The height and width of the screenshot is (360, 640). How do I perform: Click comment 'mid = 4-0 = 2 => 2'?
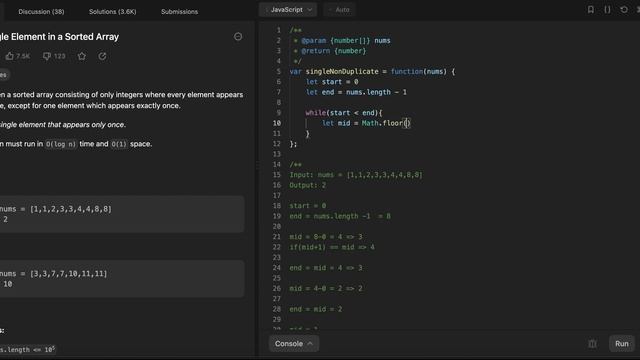(326, 288)
